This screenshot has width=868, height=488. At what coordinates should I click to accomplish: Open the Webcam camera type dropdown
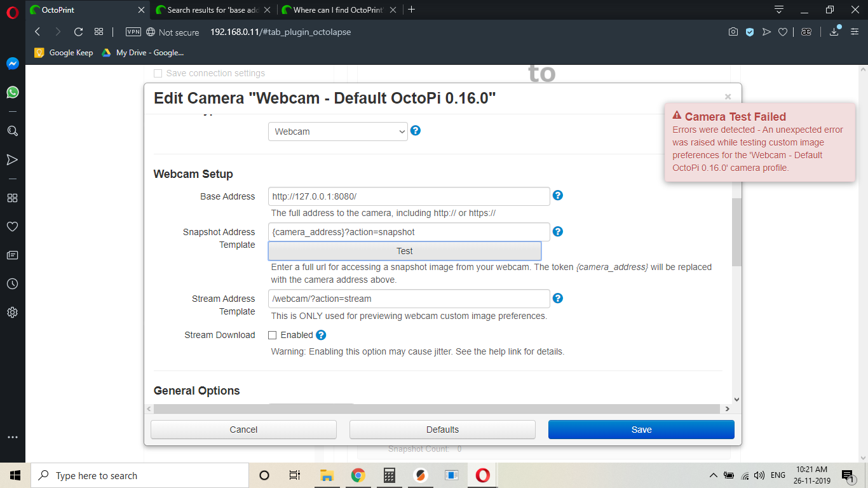[x=337, y=132]
